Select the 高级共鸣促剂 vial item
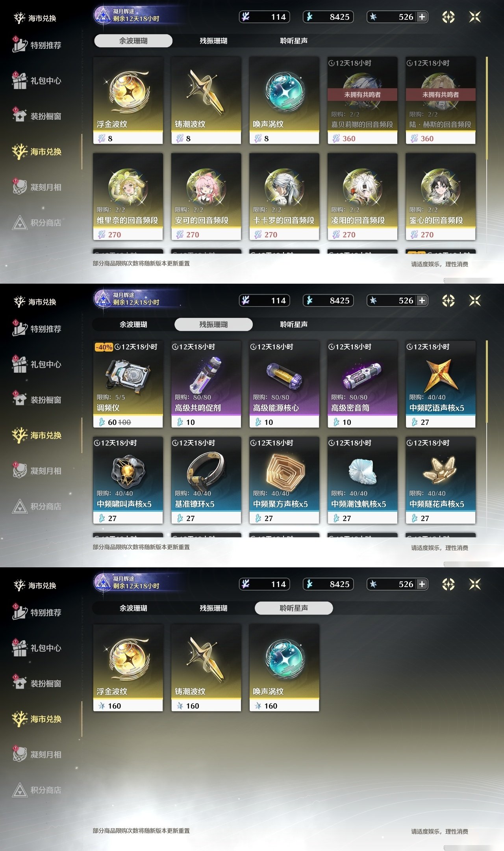Screen dimensions: 504x851 [206, 384]
